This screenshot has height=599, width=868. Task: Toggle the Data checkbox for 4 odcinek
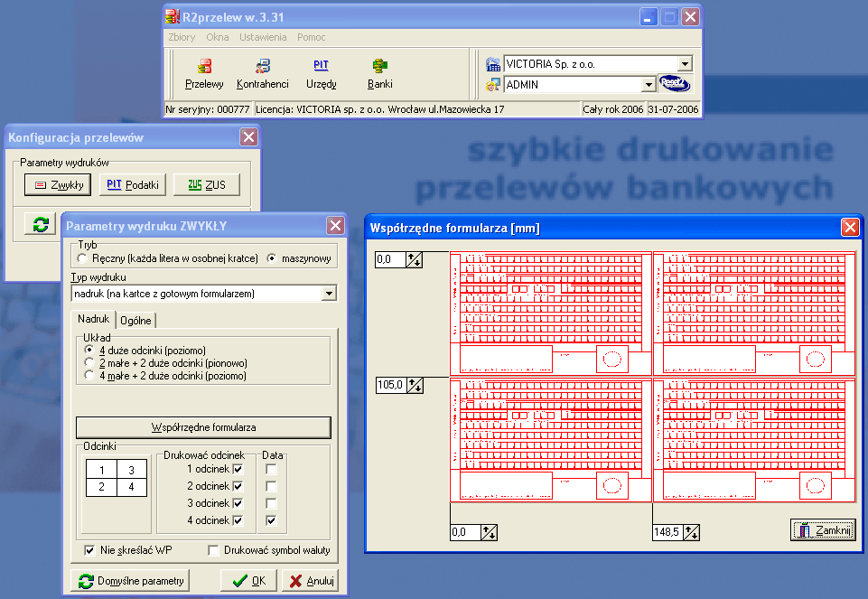pyautogui.click(x=271, y=521)
